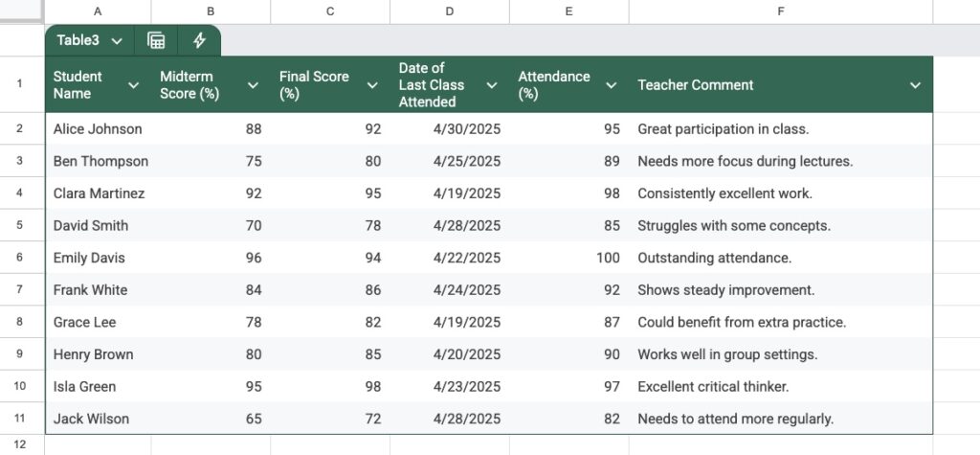Click the table view icon beside Table3
Image resolution: width=980 pixels, height=455 pixels.
(x=156, y=40)
